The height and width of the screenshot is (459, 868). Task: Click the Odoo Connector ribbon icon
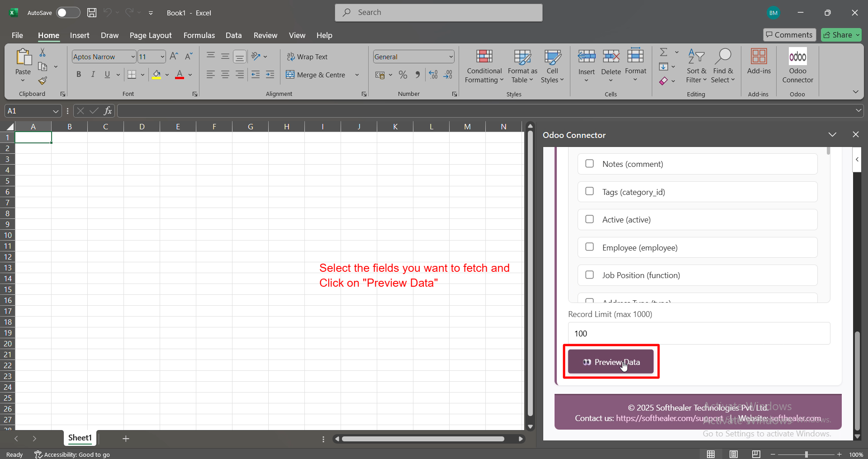[797, 57]
